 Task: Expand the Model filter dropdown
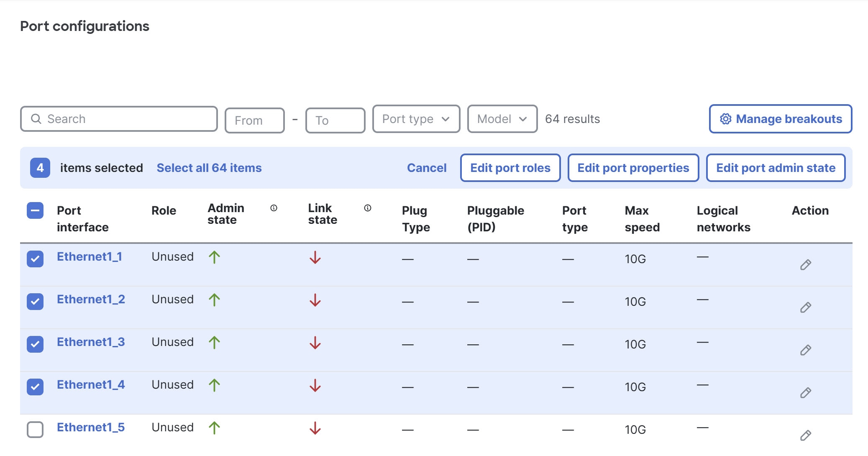coord(502,119)
